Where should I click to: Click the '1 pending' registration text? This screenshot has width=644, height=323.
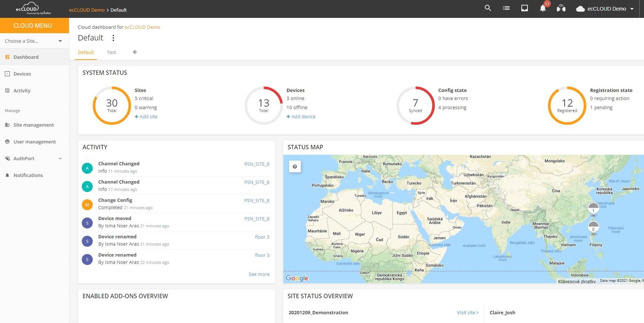coord(601,107)
